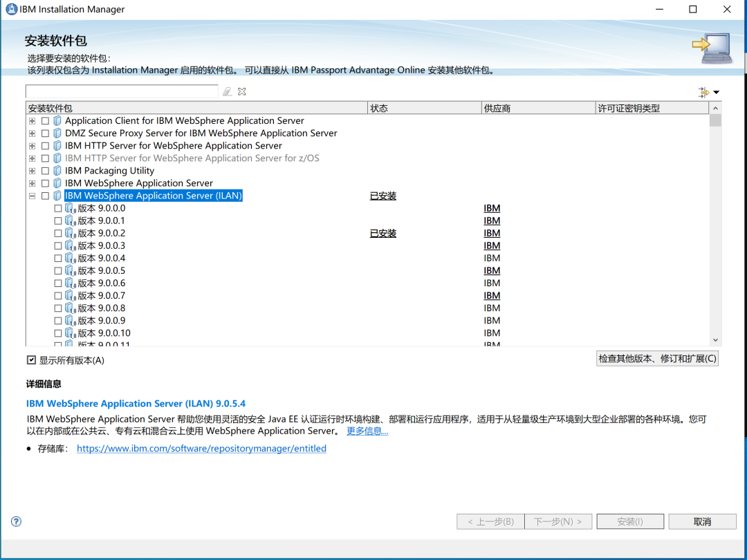This screenshot has width=747, height=560.
Task: Open the 更多信息... link
Action: (367, 431)
